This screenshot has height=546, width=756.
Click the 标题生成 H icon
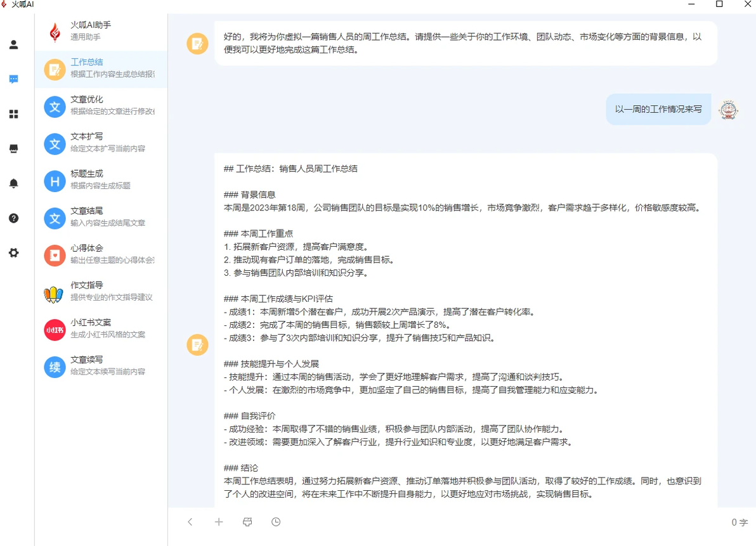pos(55,181)
